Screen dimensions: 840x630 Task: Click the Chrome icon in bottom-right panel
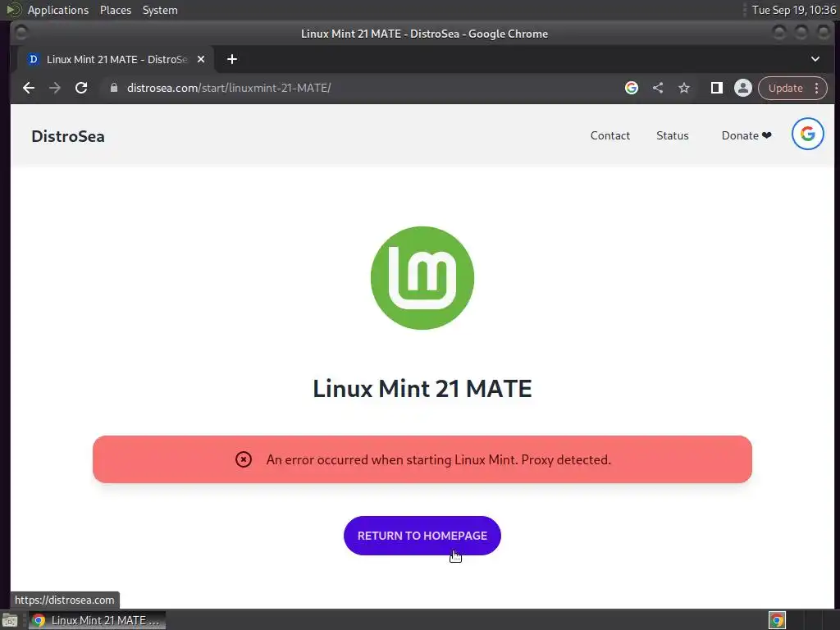(777, 620)
